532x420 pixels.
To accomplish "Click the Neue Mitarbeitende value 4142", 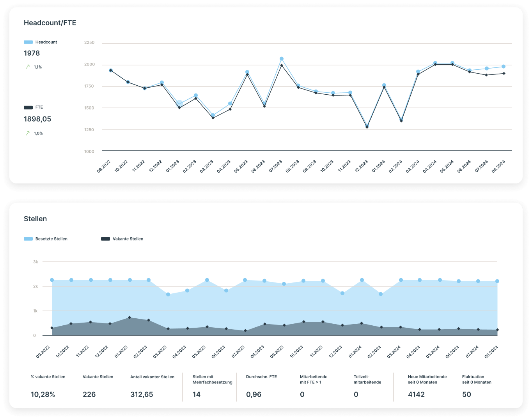I will coord(416,395).
